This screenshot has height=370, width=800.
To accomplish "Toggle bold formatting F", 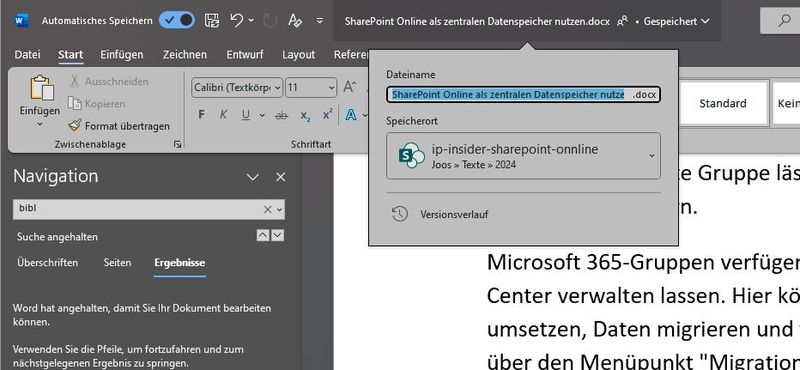I will (x=201, y=115).
